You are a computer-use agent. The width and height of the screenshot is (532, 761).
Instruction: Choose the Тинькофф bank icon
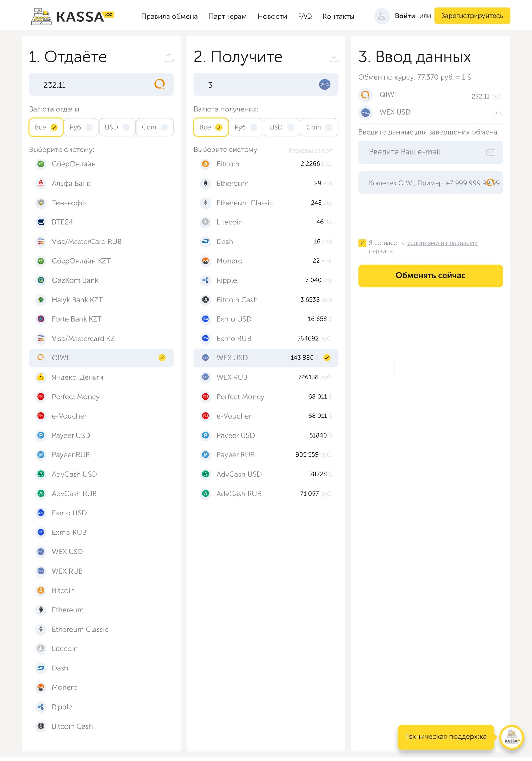(x=41, y=203)
